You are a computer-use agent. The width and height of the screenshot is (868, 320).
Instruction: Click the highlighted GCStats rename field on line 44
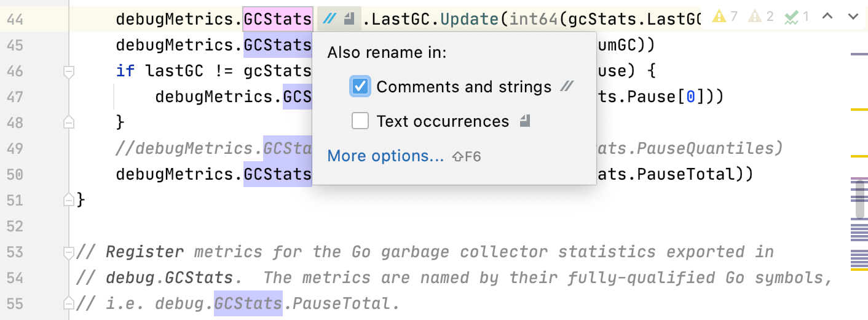coord(277,20)
